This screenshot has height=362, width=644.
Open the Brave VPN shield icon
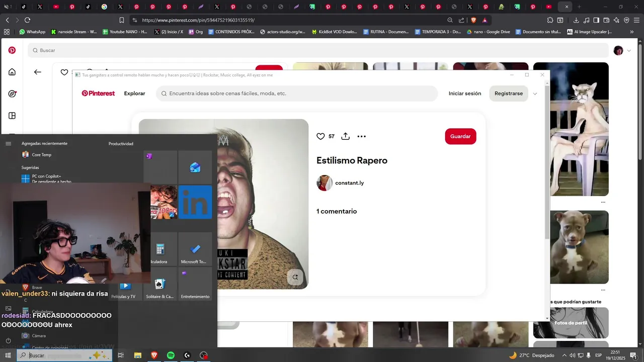click(626, 20)
